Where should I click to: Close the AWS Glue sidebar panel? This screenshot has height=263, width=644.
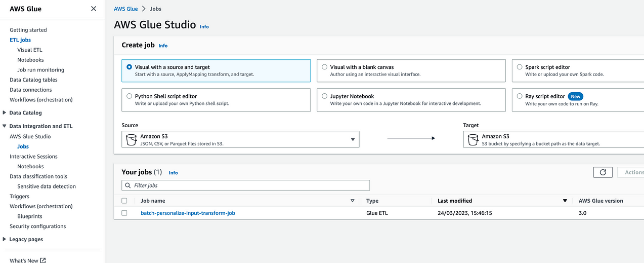coord(94,9)
